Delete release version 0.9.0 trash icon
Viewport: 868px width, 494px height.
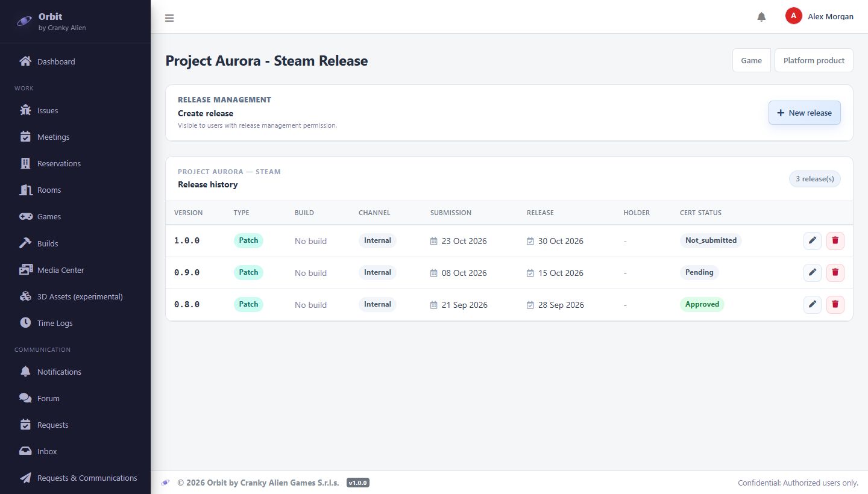tap(835, 272)
